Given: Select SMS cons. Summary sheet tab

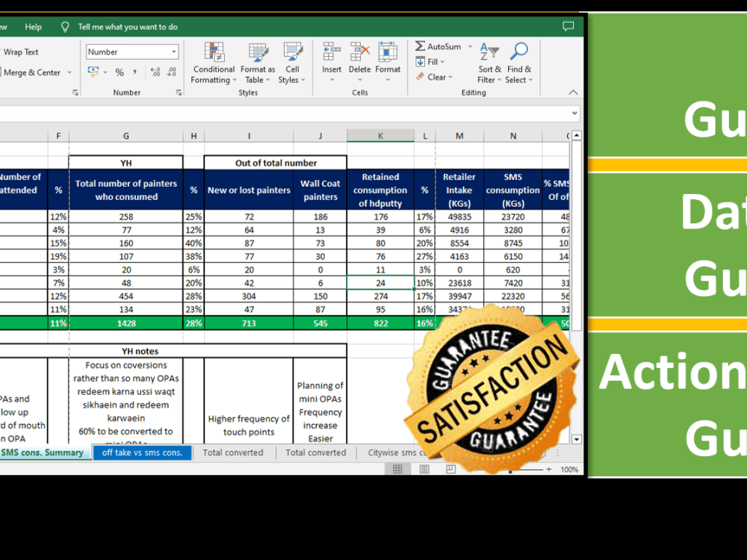Looking at the screenshot, I should coord(42,453).
